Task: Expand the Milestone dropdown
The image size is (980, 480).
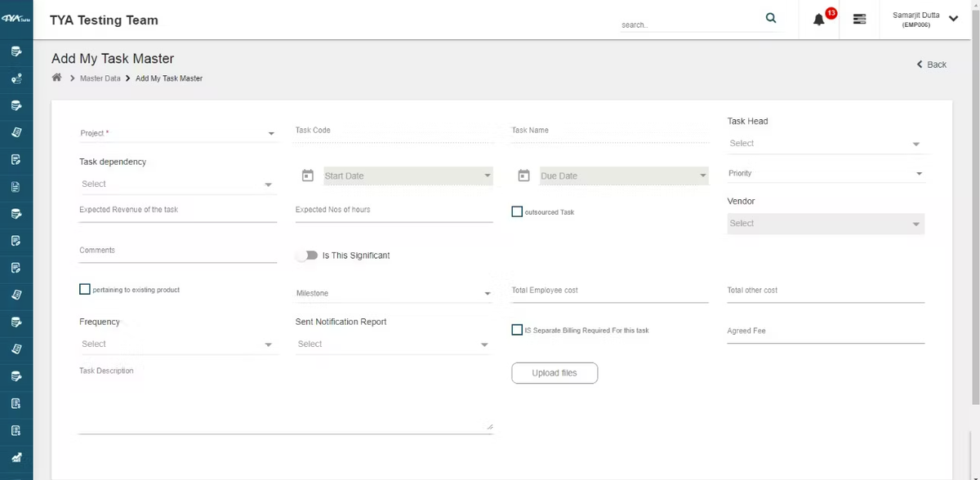Action: 394,293
